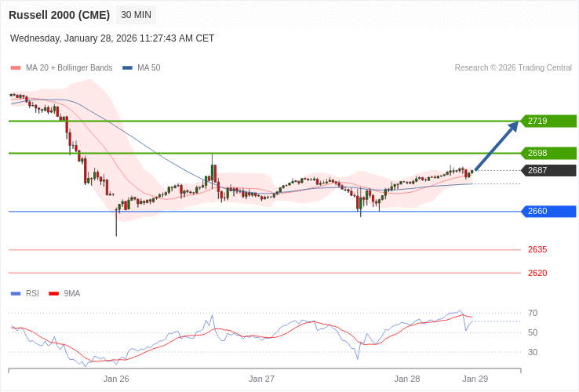Screen dimensions: 579x392
Task: Click the blue MA 50 legend swatch
Action: 127,68
